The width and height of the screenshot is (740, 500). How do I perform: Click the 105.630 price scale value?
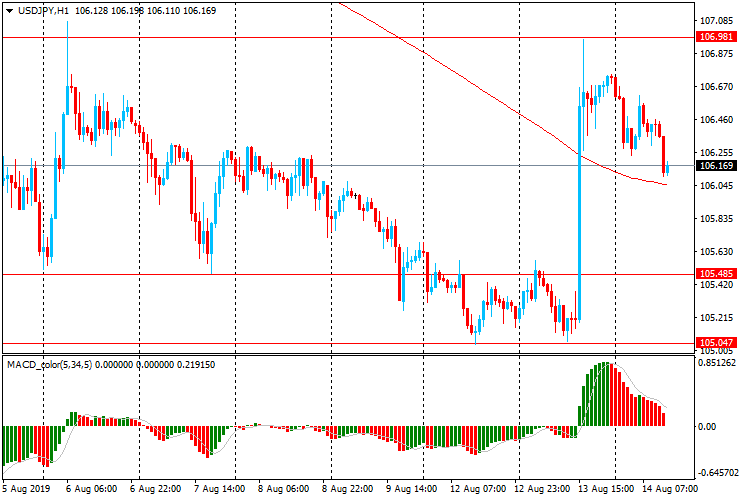click(x=716, y=252)
